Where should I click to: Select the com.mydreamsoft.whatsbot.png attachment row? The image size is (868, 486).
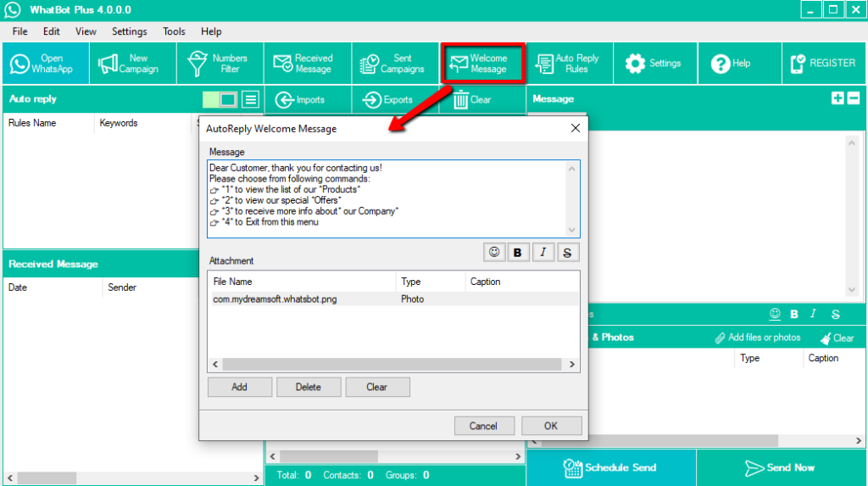[275, 299]
